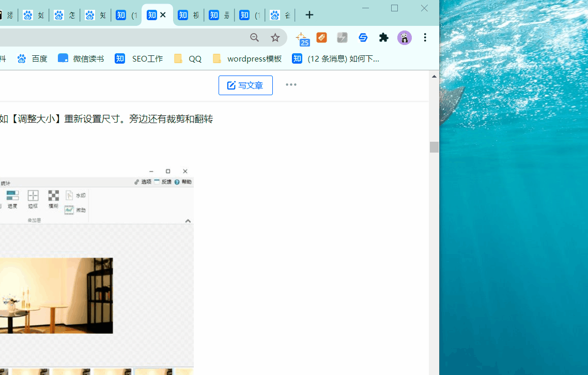Click the blue icon of 微信读书 bookmark

[x=63, y=58]
